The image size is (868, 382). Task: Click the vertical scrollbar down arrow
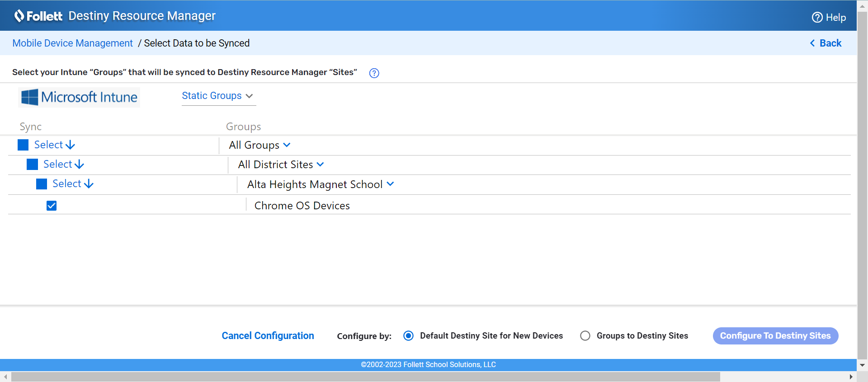tap(862, 365)
